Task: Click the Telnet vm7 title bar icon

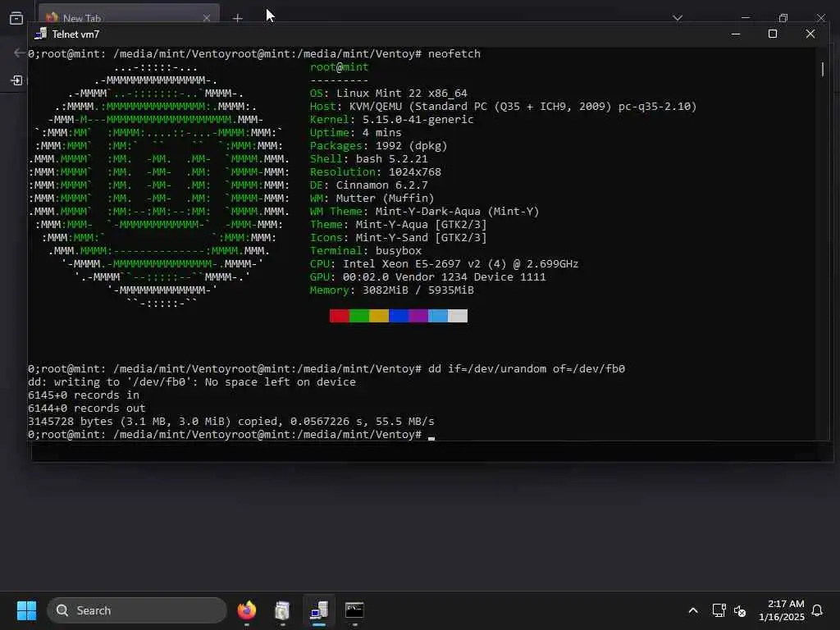Action: [41, 34]
